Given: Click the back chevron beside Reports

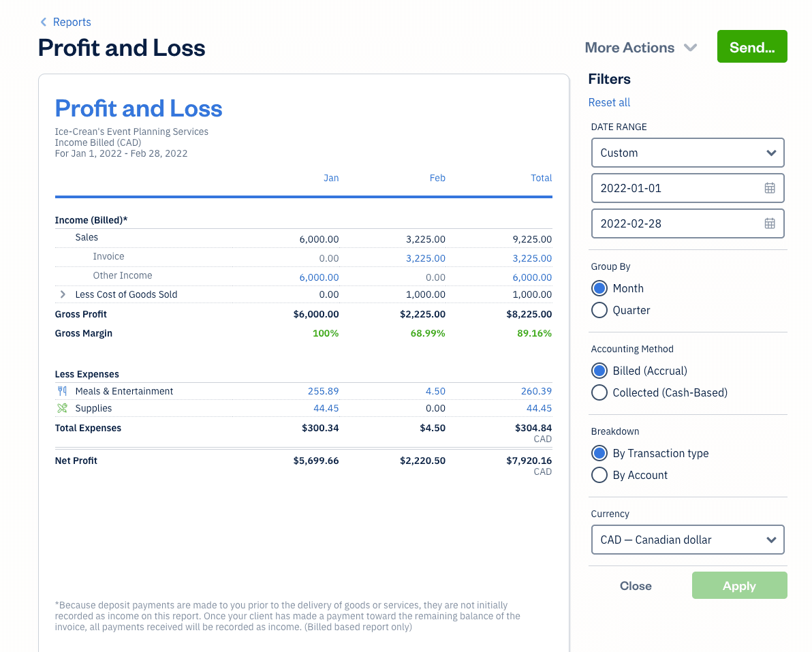Looking at the screenshot, I should click(x=44, y=22).
